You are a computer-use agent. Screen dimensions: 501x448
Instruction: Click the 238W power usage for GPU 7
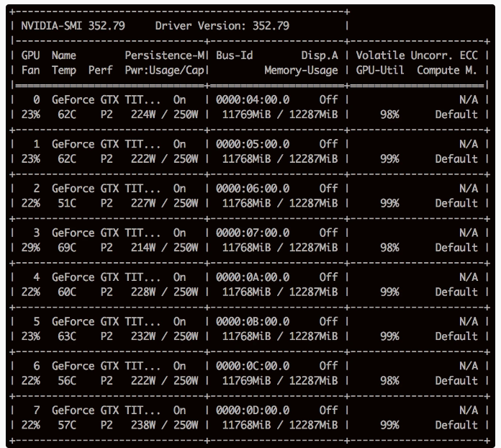144,425
